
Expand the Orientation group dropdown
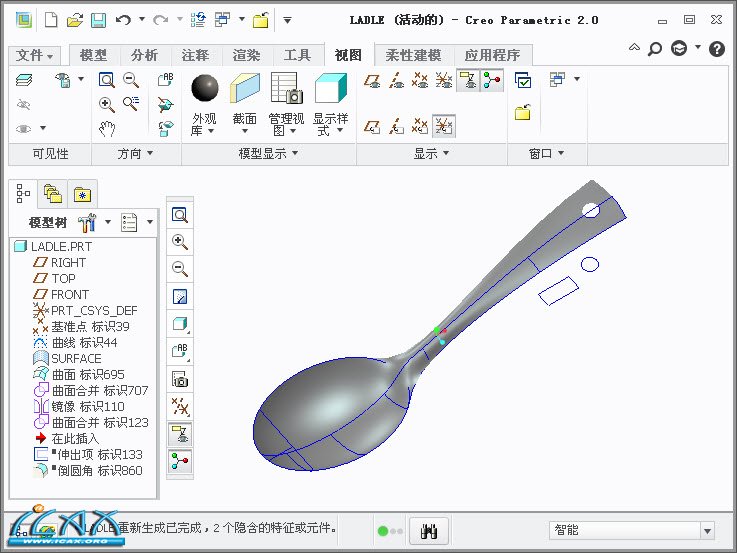(135, 153)
